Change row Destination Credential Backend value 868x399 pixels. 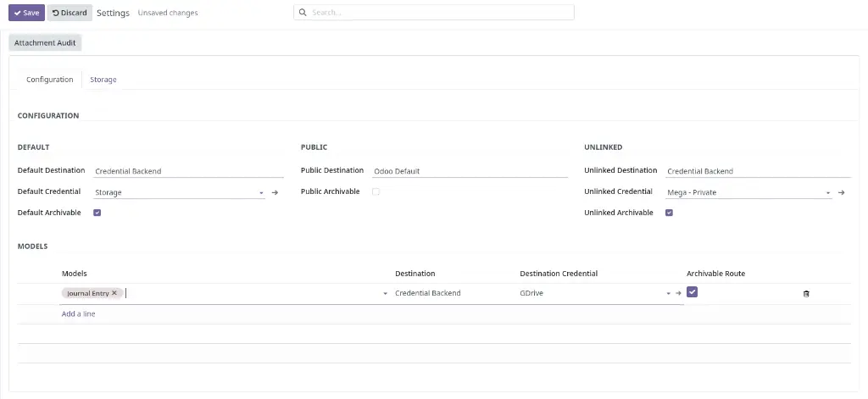(427, 293)
